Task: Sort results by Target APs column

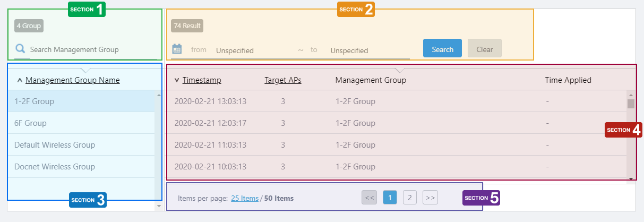Action: [x=283, y=80]
